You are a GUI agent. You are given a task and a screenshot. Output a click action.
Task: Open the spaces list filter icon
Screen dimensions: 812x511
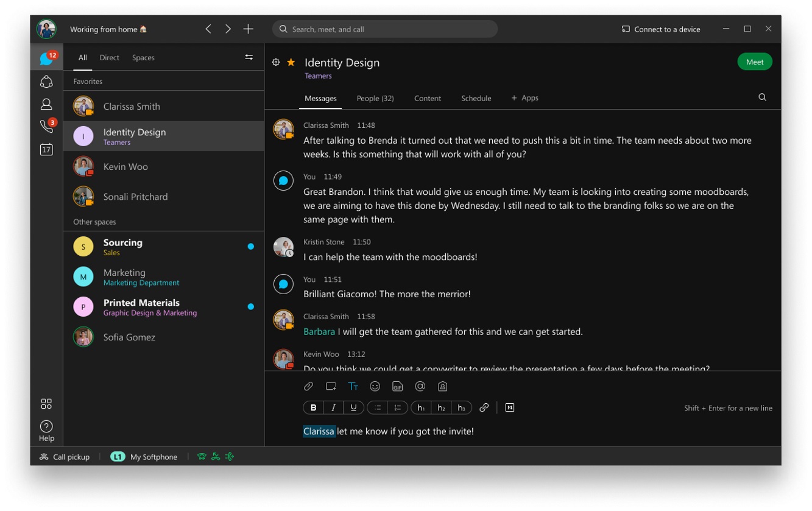pos(249,57)
